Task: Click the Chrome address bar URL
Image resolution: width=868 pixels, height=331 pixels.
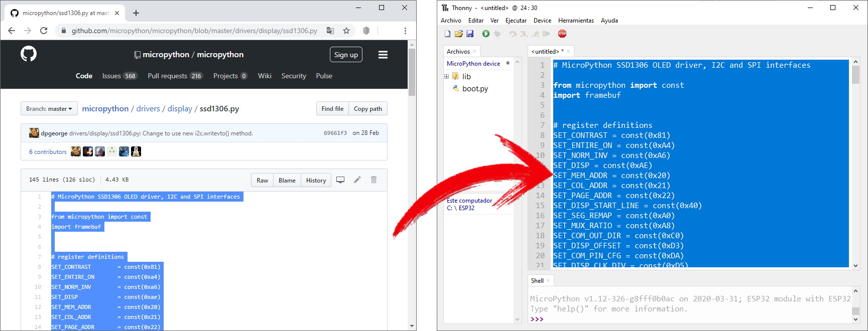Action: 194,31
